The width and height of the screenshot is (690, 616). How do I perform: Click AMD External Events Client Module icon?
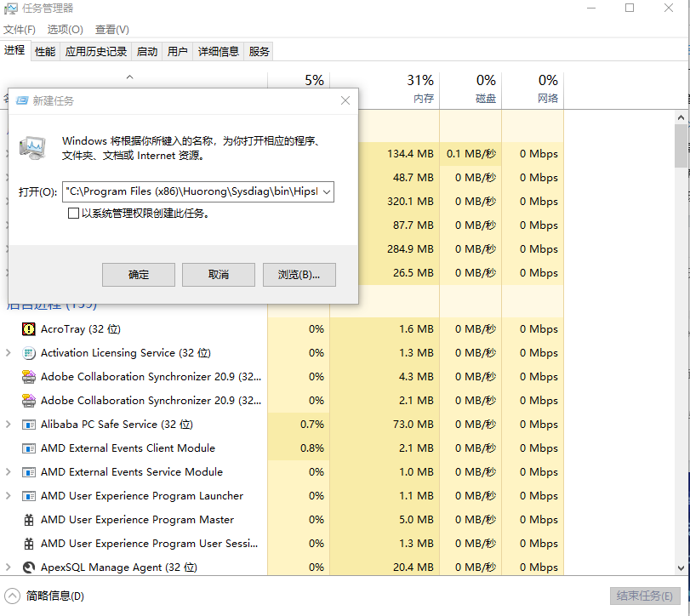point(29,448)
